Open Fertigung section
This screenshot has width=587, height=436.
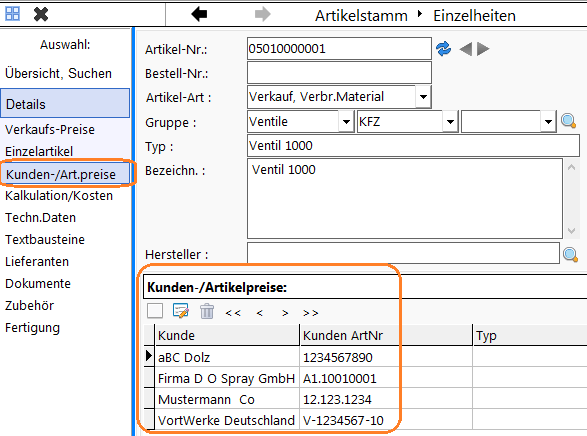pyautogui.click(x=32, y=328)
